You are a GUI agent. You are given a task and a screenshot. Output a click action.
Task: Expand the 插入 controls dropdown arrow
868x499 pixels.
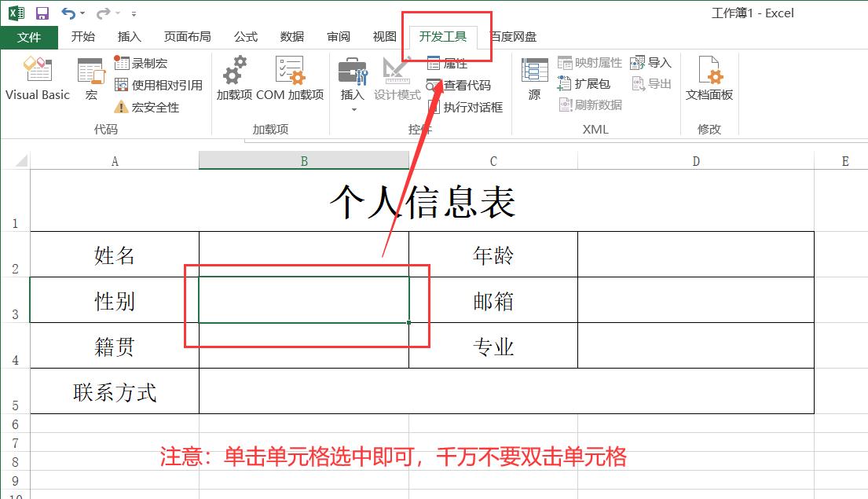point(353,110)
